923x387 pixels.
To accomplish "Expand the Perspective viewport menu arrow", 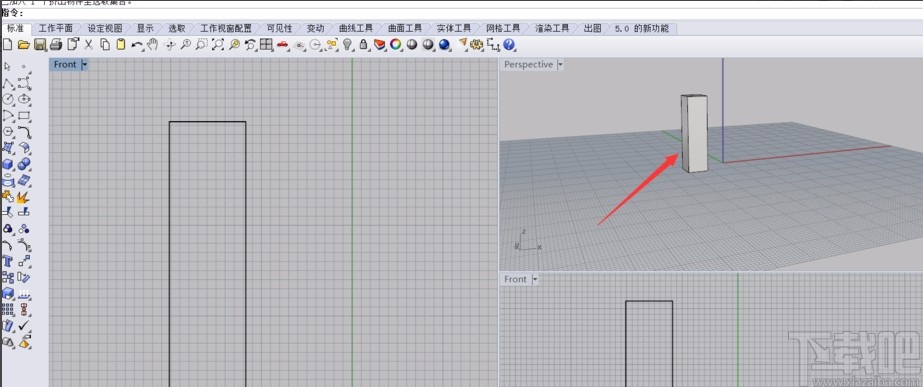I will point(560,65).
